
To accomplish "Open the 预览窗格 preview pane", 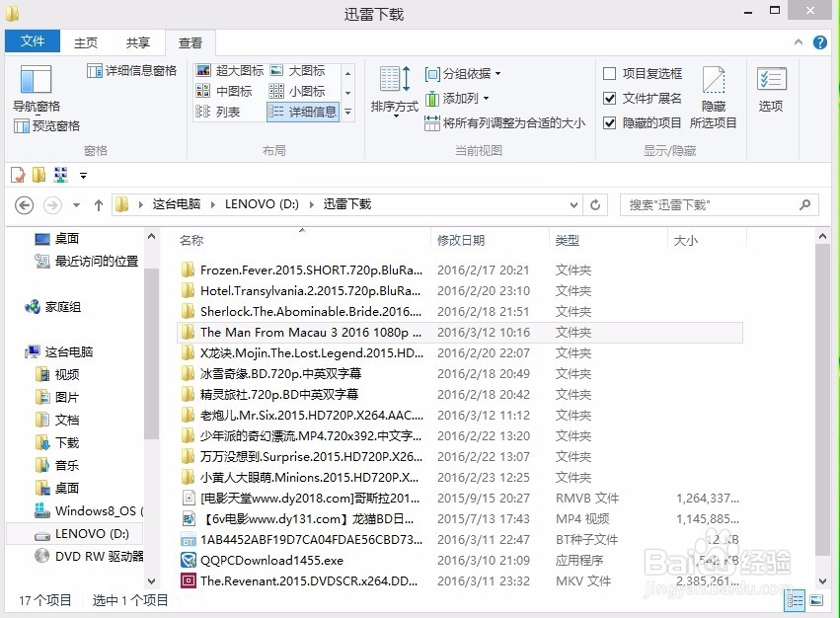I will (45, 126).
